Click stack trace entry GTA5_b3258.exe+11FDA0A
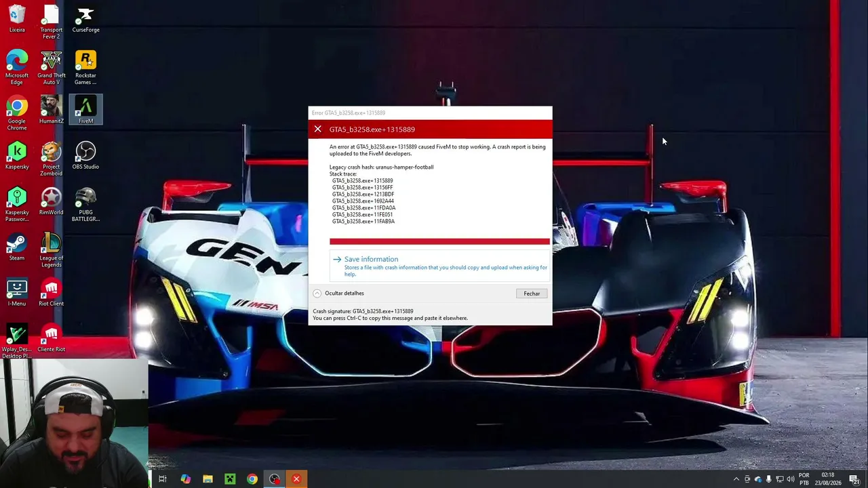Viewport: 868px width, 488px height. [363, 208]
